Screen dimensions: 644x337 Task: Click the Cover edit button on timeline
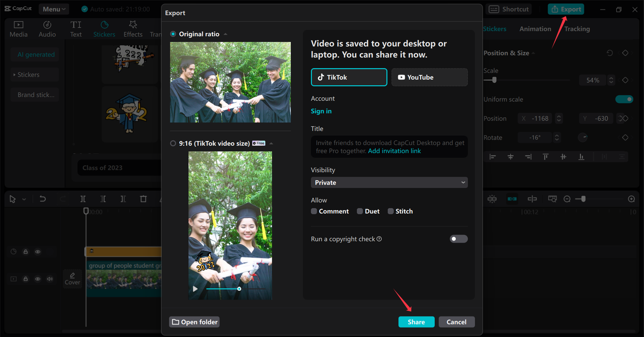(72, 279)
